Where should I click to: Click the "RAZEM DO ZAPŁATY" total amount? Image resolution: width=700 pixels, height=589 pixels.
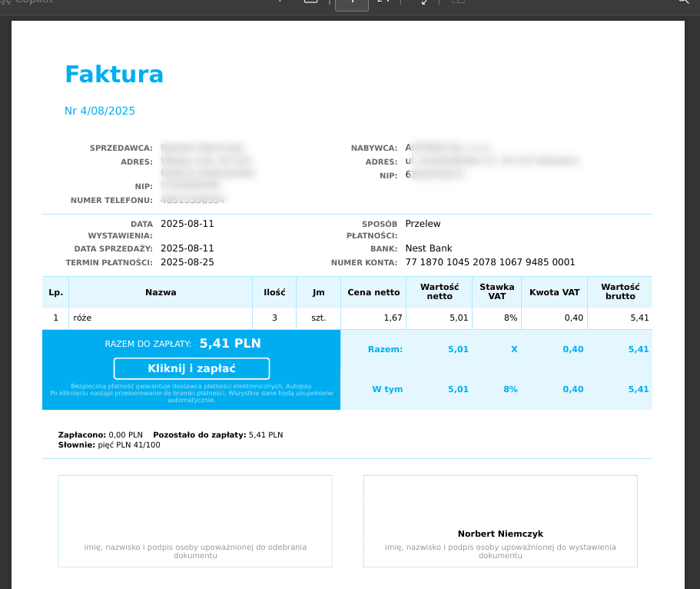point(230,343)
